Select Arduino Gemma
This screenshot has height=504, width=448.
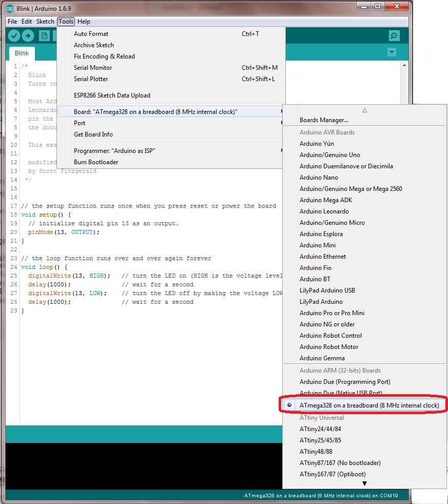tap(364, 358)
